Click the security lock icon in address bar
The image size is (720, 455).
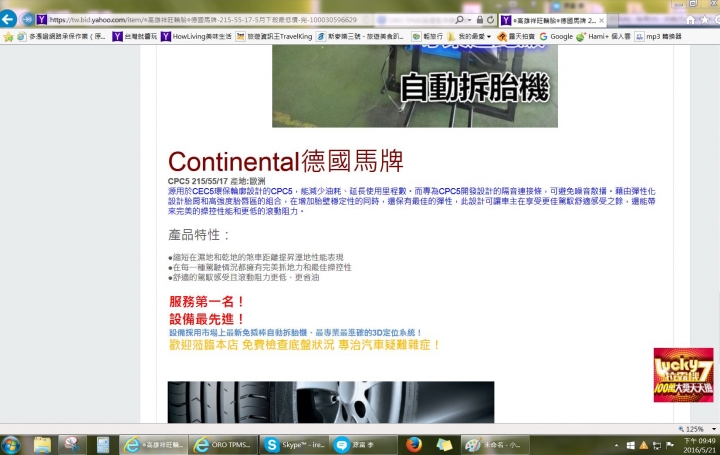click(479, 20)
